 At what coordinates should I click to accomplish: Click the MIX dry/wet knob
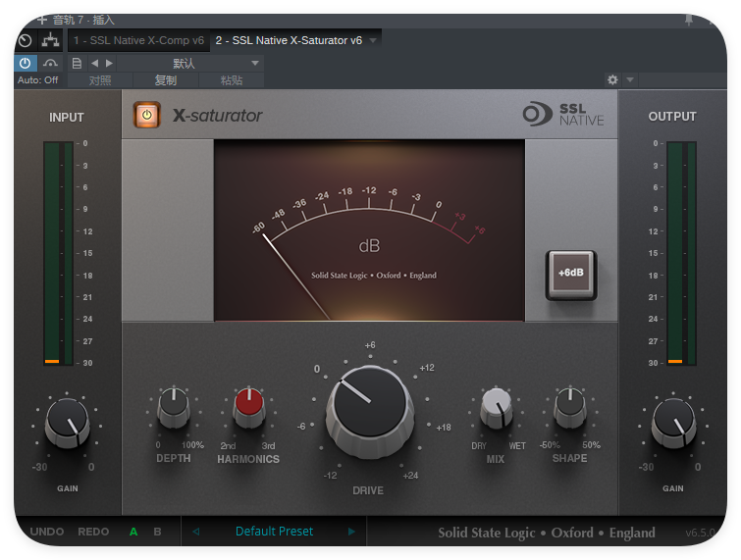tap(496, 407)
